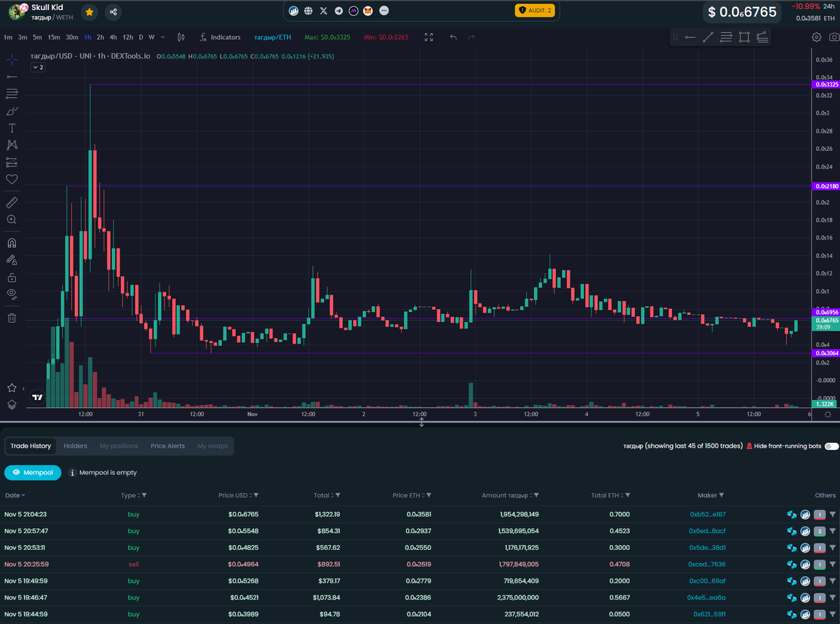Open maker address 0x6ed...8acf

pyautogui.click(x=708, y=531)
